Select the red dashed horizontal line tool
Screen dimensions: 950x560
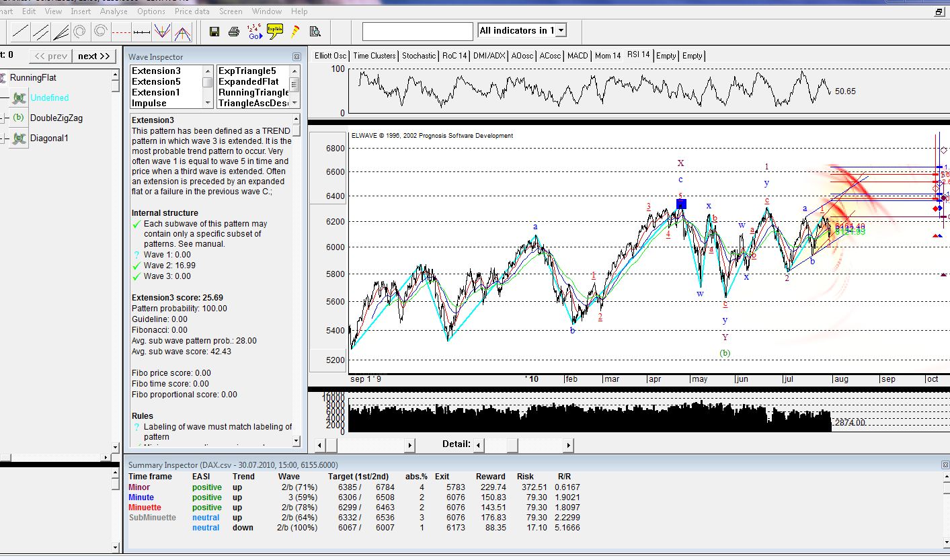(121, 31)
